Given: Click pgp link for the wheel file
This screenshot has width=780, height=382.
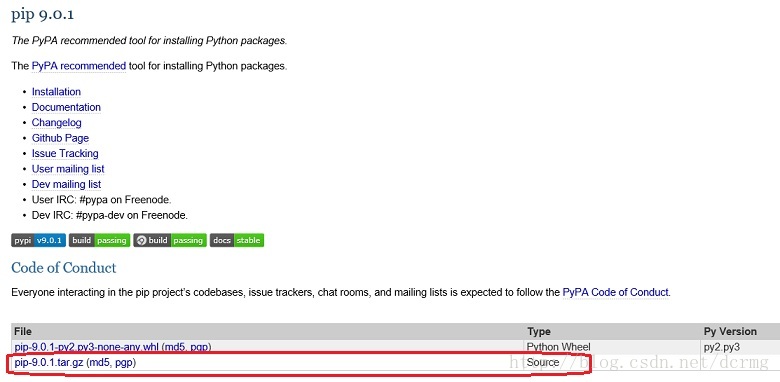Looking at the screenshot, I should pyautogui.click(x=201, y=347).
